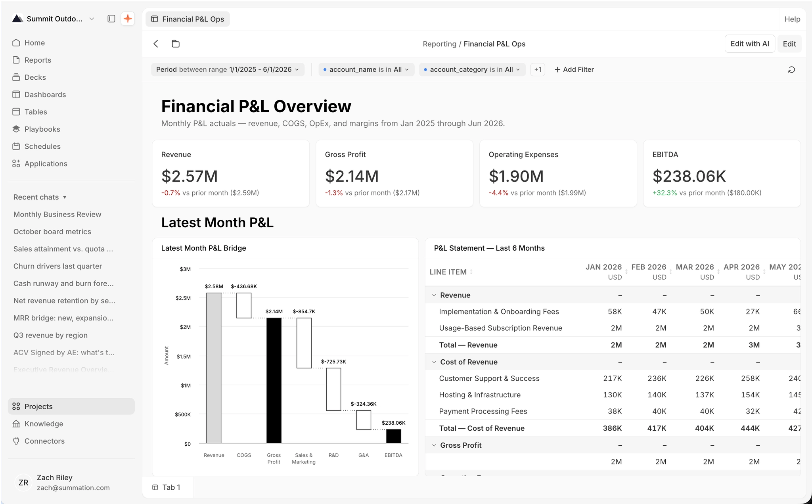Image resolution: width=812 pixels, height=504 pixels.
Task: Open Playbooks in the sidebar
Action: coord(71,129)
